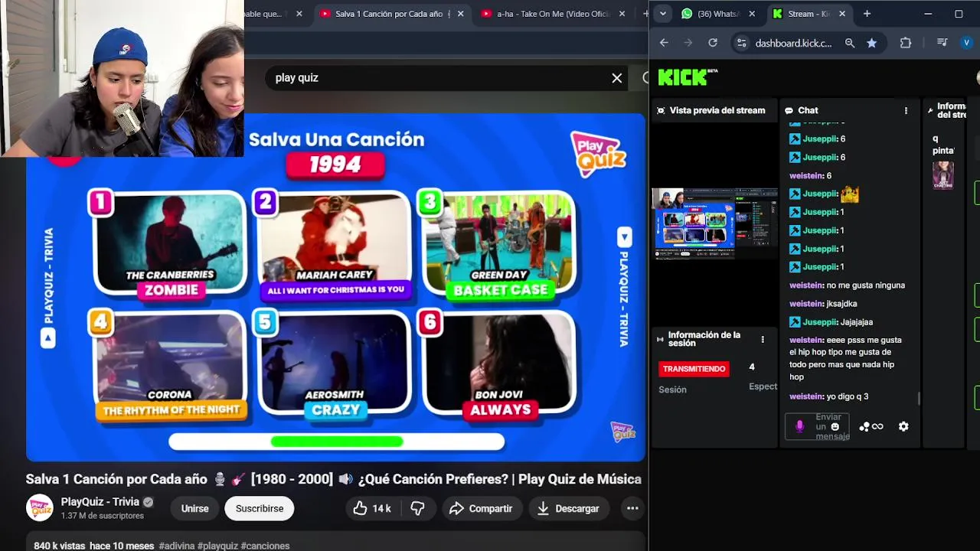The image size is (980, 551).
Task: Click the Descargar button
Action: tap(568, 508)
